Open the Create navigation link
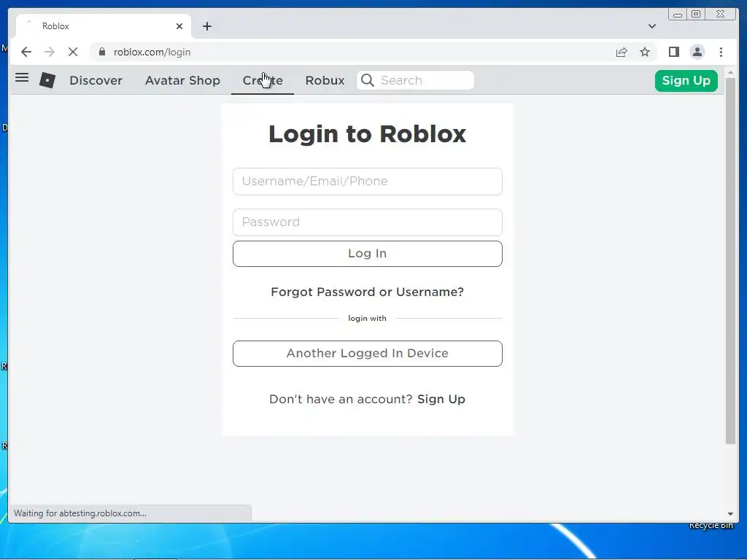This screenshot has height=560, width=747. [263, 80]
